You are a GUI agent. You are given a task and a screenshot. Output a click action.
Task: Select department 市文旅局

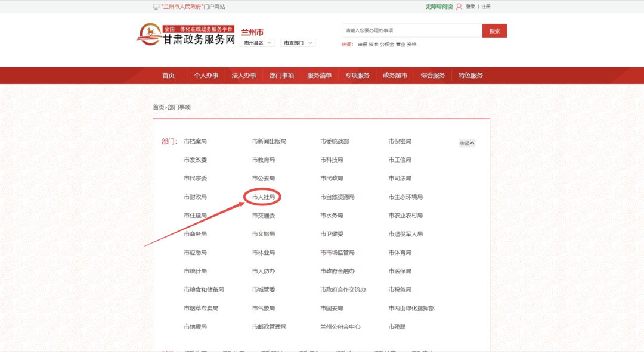tap(264, 234)
